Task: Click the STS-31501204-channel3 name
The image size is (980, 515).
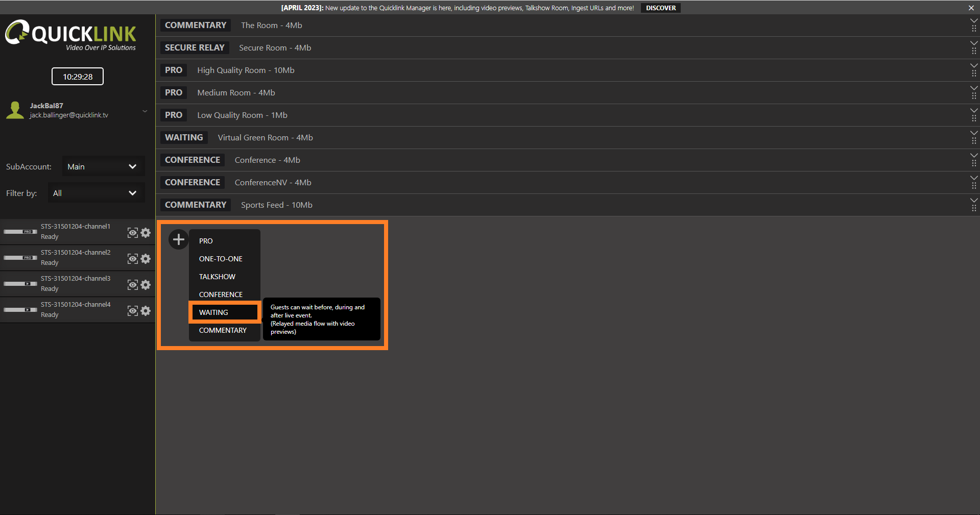Action: [76, 278]
